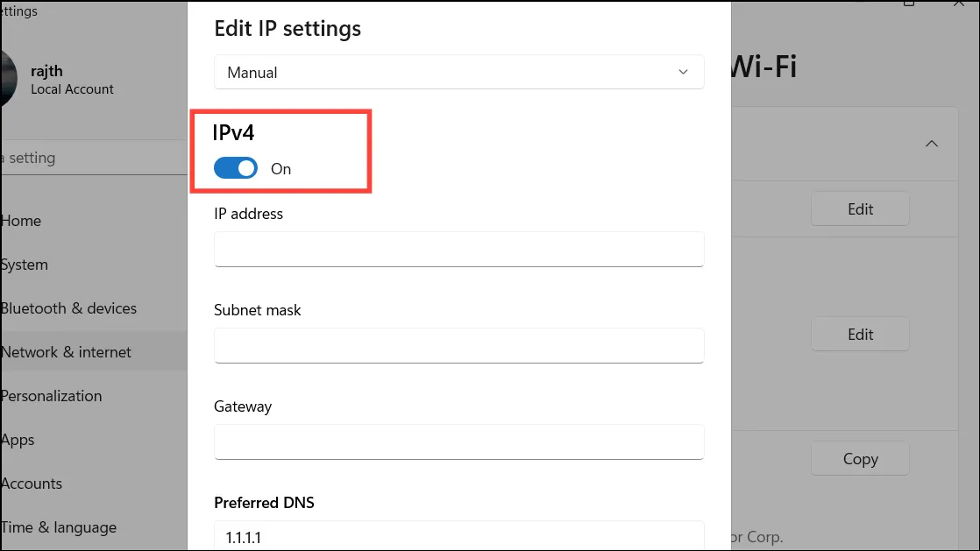Select Network & internet in the sidebar

click(x=66, y=352)
